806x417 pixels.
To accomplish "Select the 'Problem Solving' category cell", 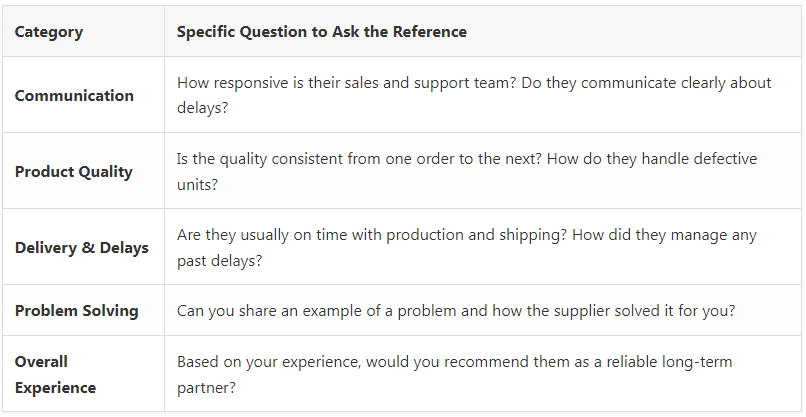I will (76, 311).
